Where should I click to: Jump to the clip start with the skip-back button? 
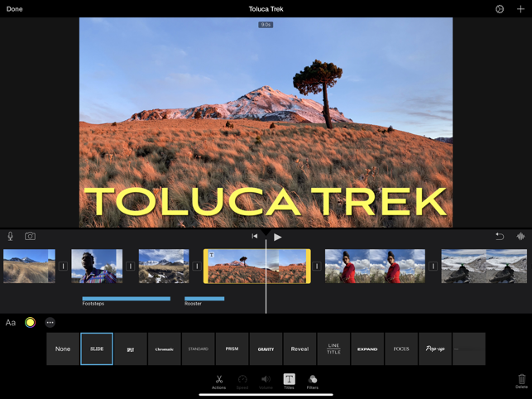tap(255, 236)
